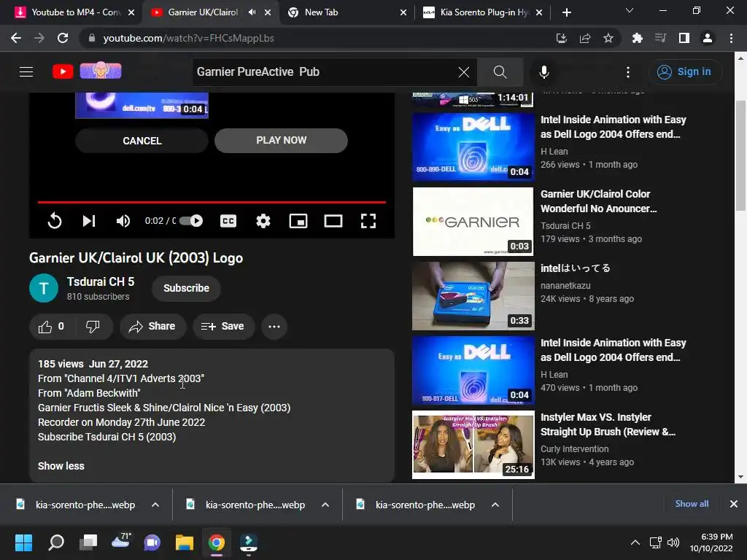Image resolution: width=747 pixels, height=560 pixels.
Task: Go back to previous page
Action: 16,38
